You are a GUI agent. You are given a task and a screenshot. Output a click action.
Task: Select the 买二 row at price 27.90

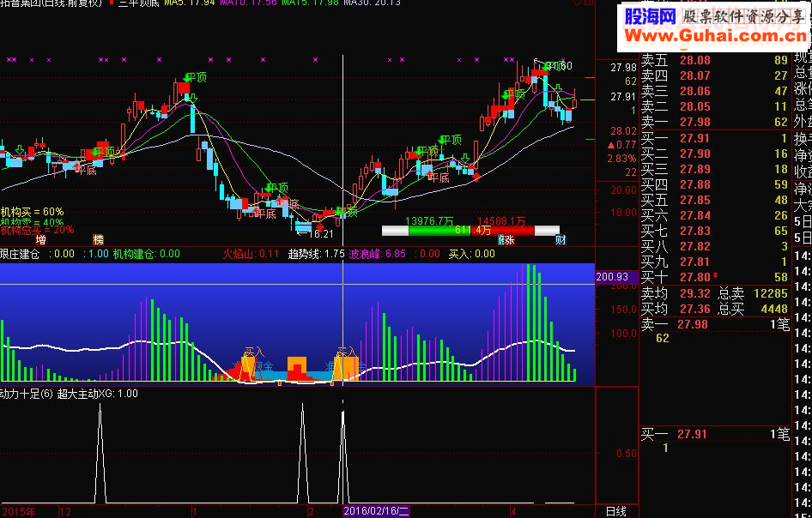click(715, 154)
